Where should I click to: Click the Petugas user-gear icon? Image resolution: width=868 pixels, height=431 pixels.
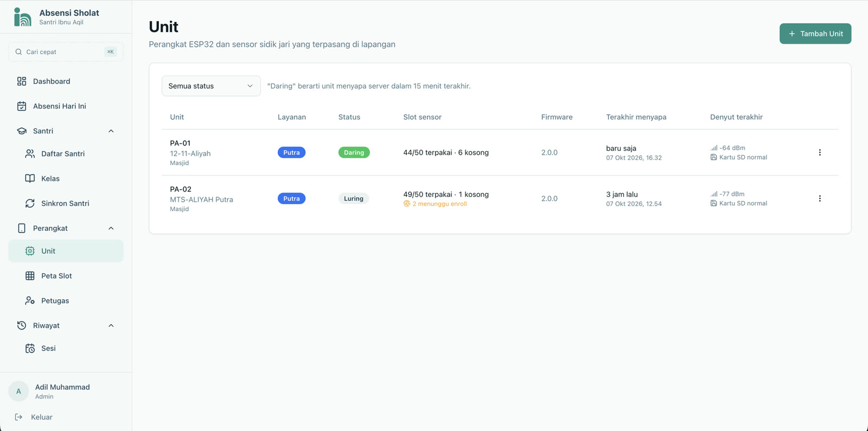click(30, 301)
